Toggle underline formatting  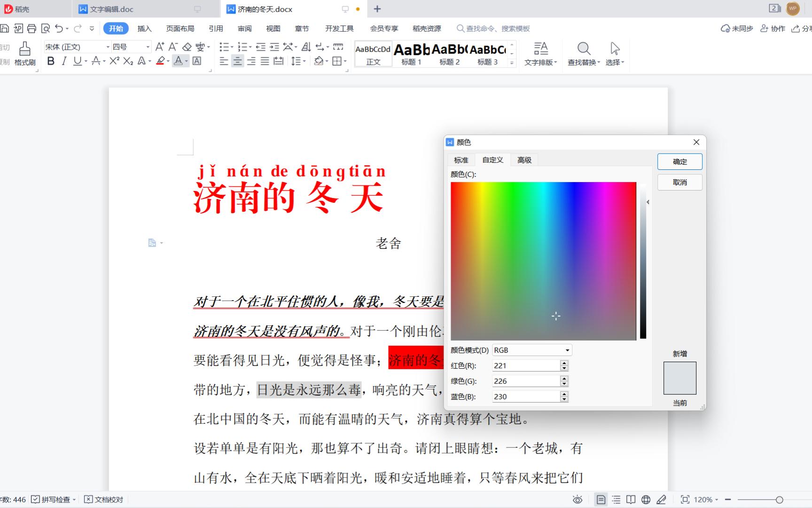(x=78, y=61)
